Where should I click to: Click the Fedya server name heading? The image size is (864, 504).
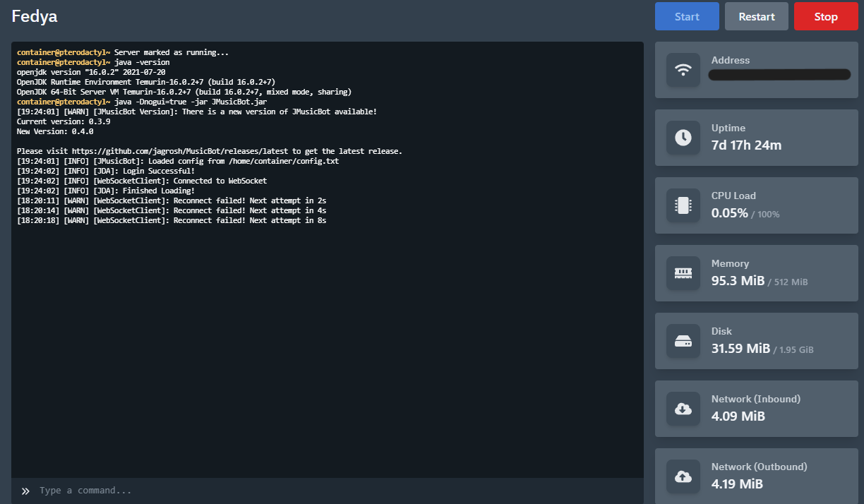click(34, 16)
